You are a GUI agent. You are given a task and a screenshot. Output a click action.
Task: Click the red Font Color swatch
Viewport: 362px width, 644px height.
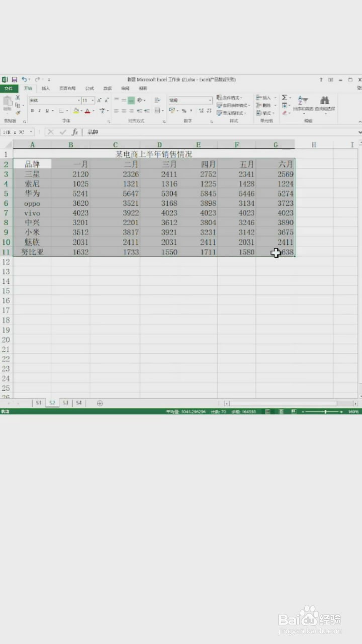[x=87, y=111]
